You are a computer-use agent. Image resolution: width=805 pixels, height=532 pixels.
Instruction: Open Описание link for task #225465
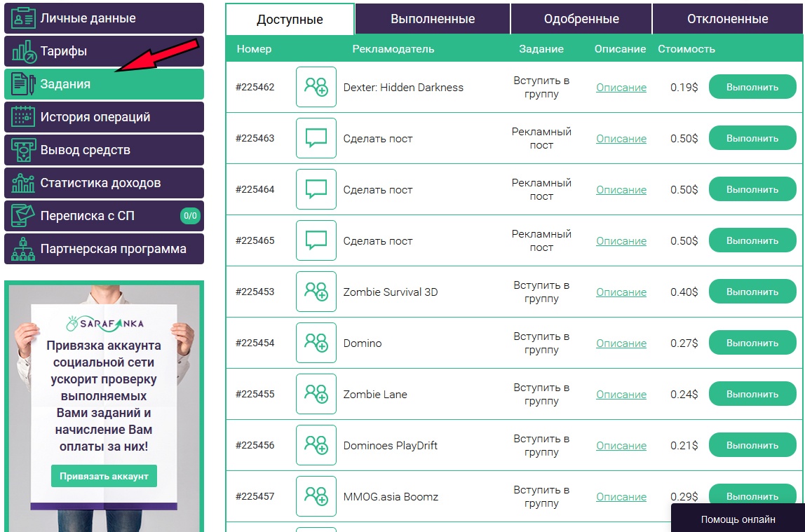pos(621,241)
